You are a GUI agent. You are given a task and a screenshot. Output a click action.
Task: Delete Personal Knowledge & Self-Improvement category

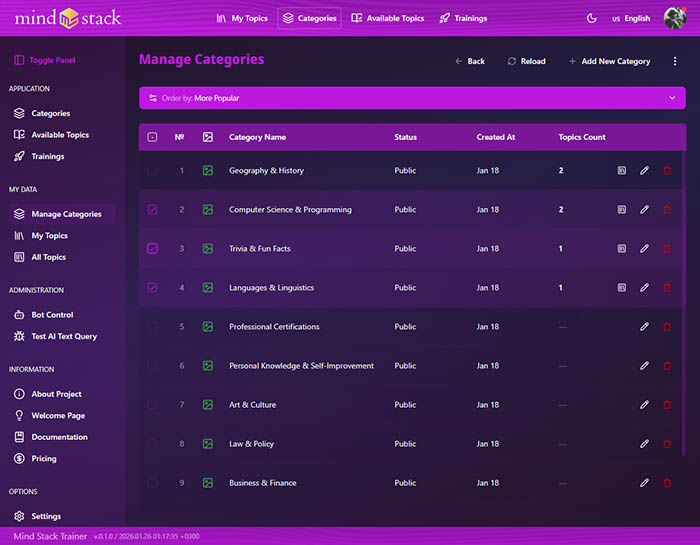pos(667,366)
